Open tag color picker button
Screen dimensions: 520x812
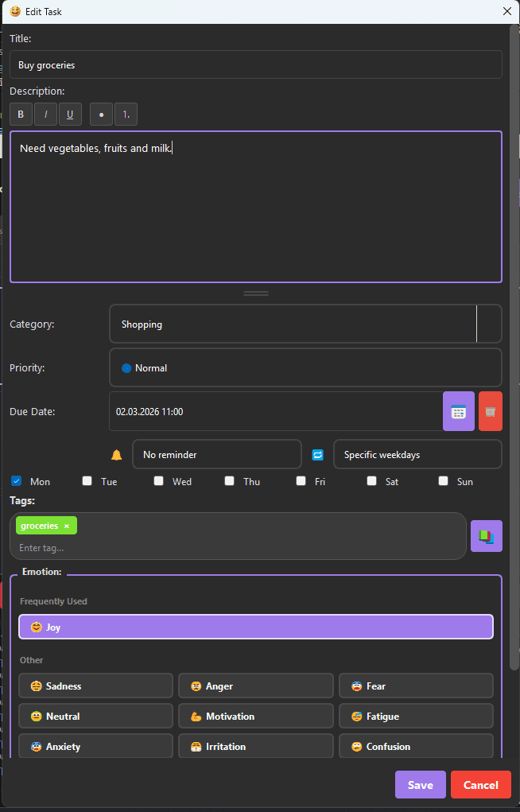(x=487, y=536)
